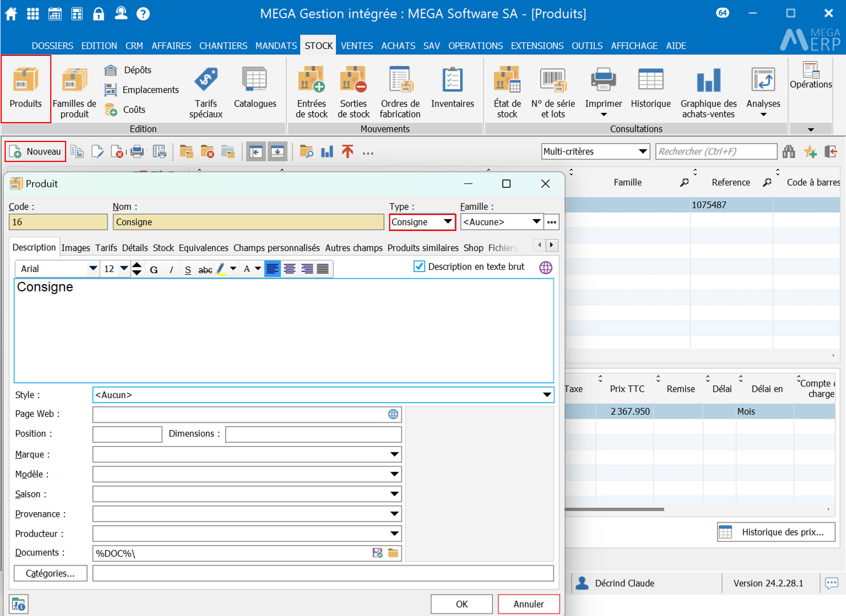Click the Nom input field
The image size is (846, 616).
248,222
